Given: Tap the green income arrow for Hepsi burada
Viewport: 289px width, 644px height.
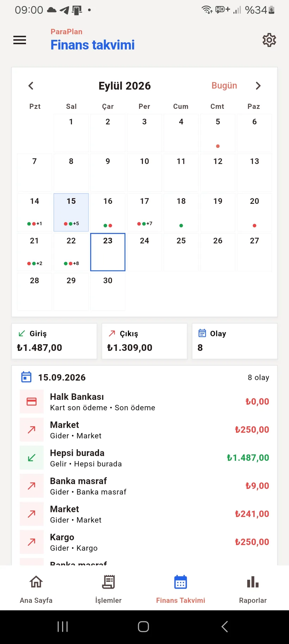Looking at the screenshot, I should pyautogui.click(x=32, y=458).
